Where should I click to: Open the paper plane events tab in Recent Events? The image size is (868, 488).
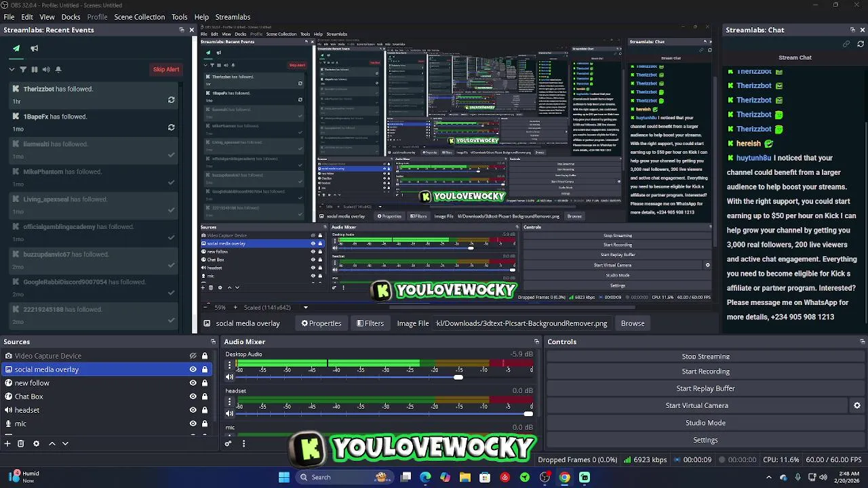[16, 48]
